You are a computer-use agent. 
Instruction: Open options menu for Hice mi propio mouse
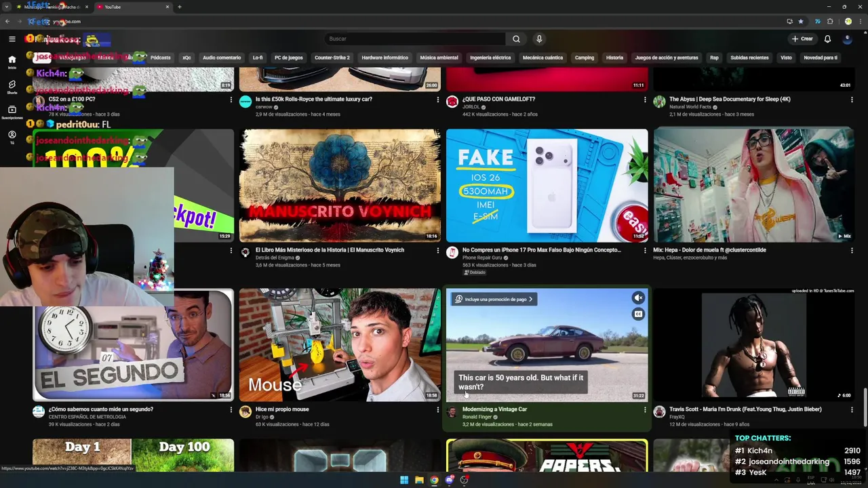click(x=437, y=409)
